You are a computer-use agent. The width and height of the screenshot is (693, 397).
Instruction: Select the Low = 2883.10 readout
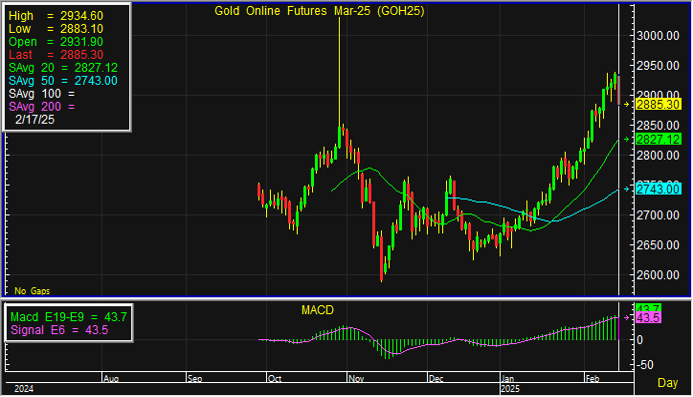tap(56, 29)
